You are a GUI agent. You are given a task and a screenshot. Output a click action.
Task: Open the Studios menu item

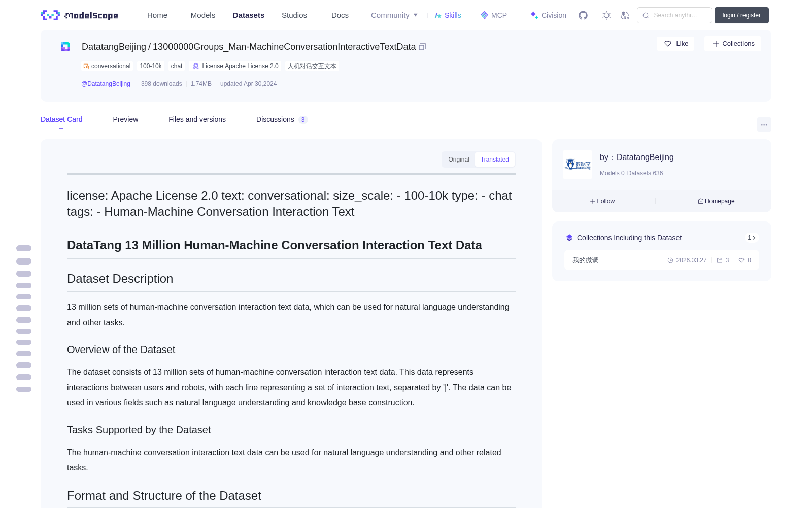[x=294, y=15]
